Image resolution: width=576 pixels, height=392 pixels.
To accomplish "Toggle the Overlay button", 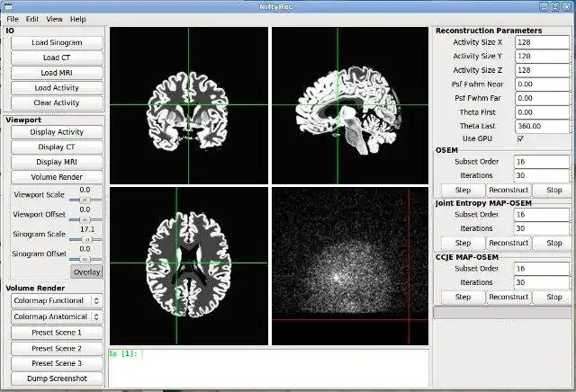I will [x=86, y=272].
